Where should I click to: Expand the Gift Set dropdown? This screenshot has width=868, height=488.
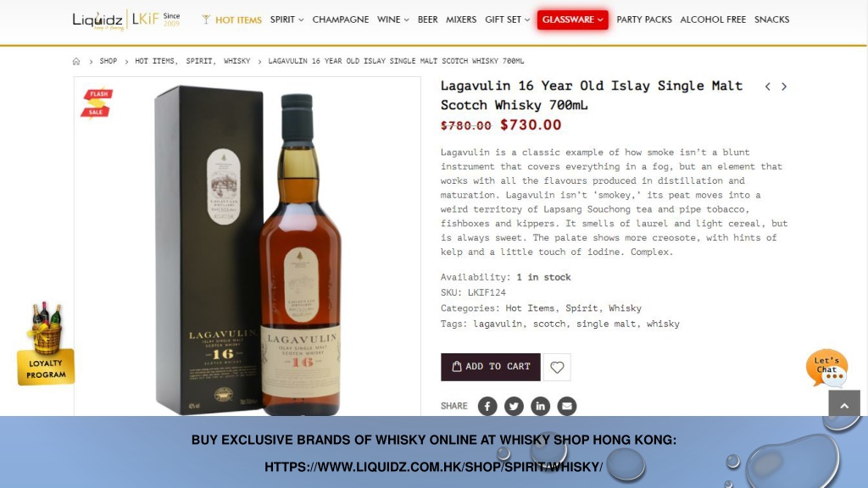pyautogui.click(x=507, y=19)
